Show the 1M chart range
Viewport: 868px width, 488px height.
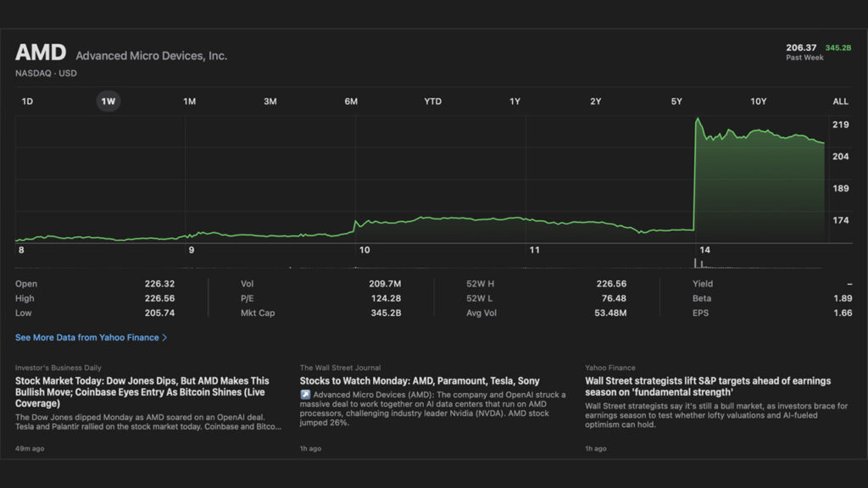point(189,102)
